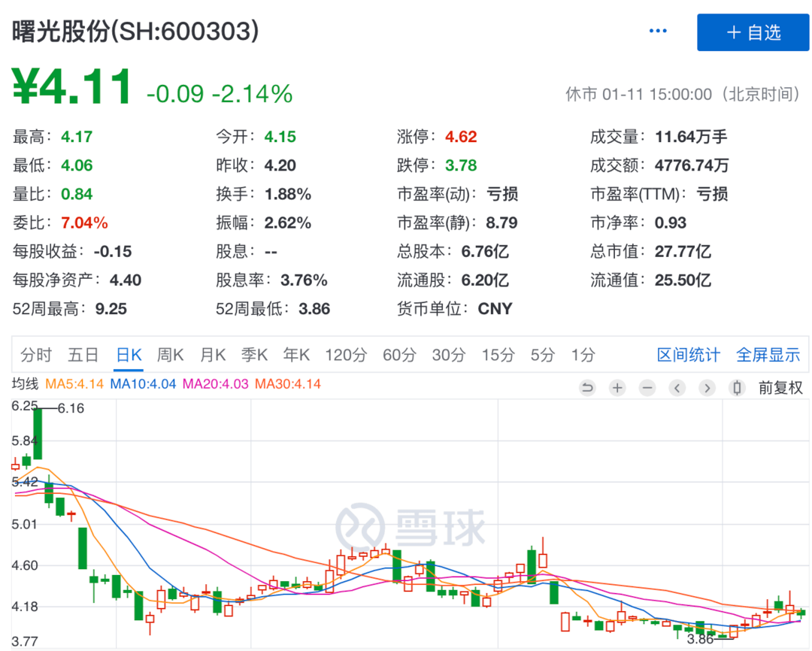Open the 前复权 adjustment dropdown
This screenshot has width=812, height=651.
780,387
